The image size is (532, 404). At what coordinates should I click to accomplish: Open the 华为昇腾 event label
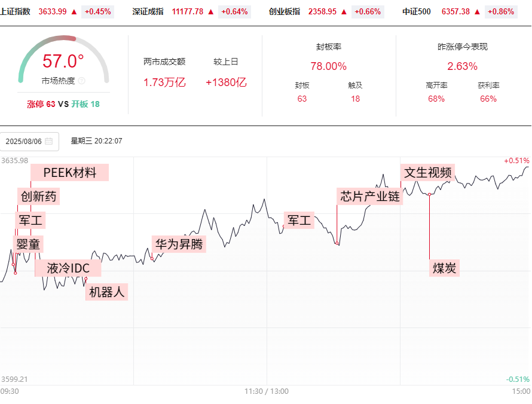pyautogui.click(x=179, y=244)
